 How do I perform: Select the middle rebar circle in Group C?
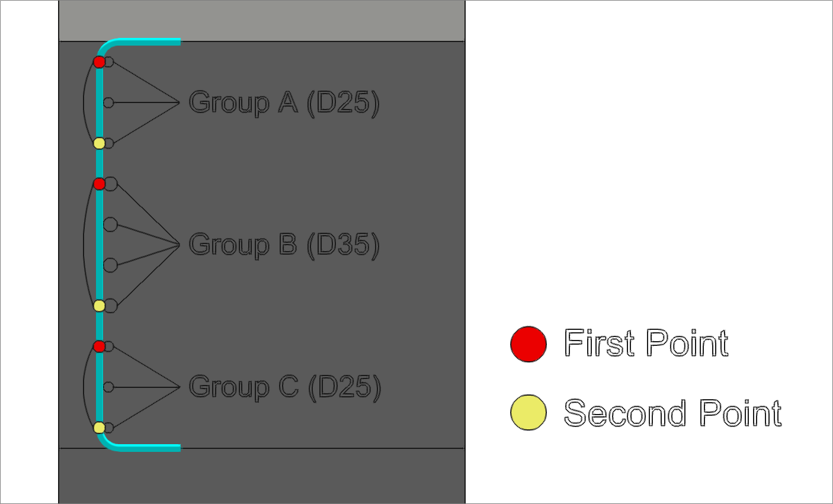coord(108,387)
